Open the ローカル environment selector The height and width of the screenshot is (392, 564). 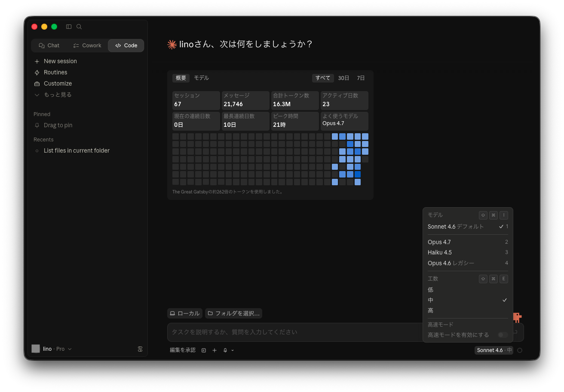tap(185, 313)
